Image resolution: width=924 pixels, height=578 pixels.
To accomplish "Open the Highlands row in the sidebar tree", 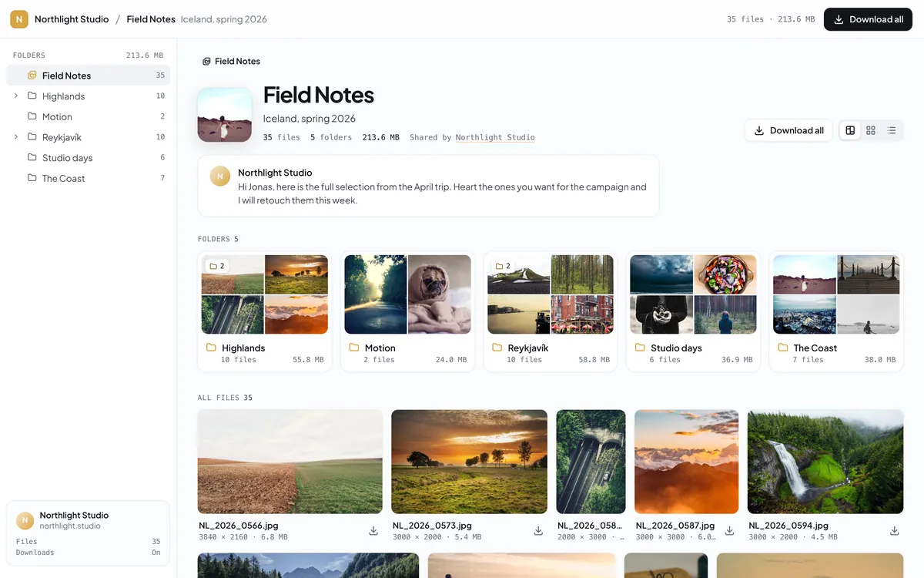I will click(88, 96).
